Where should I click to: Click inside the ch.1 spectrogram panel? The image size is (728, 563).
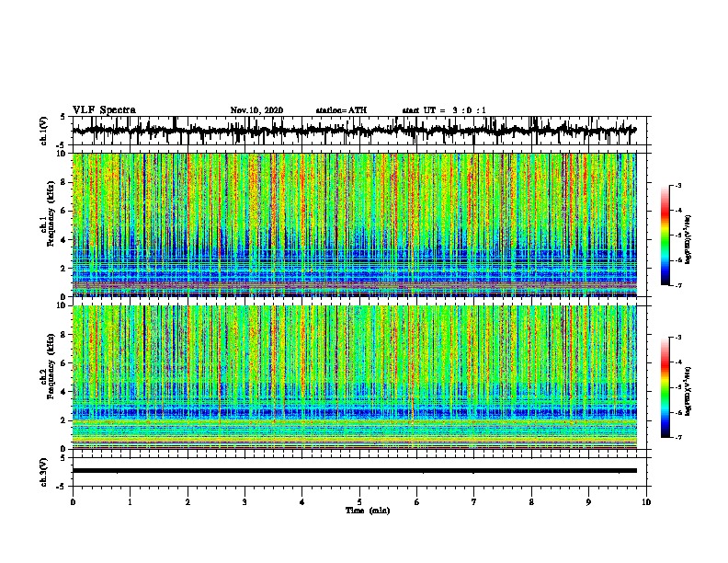tap(354, 224)
